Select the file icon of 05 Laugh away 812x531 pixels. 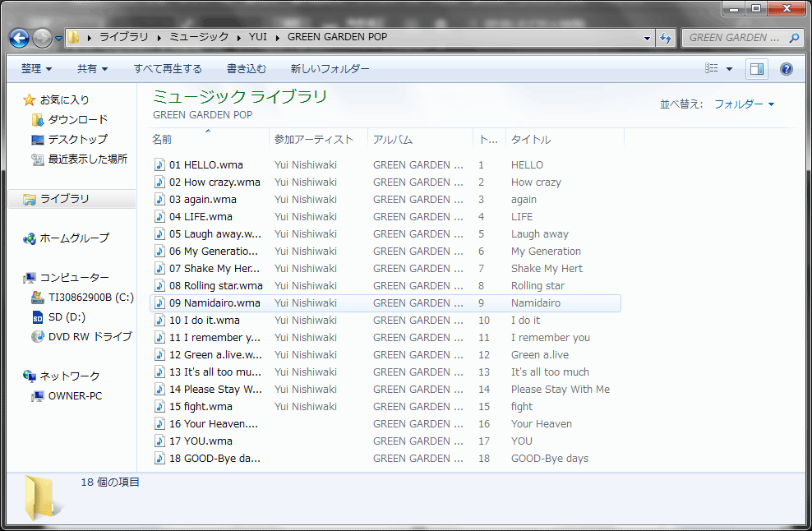pos(160,233)
